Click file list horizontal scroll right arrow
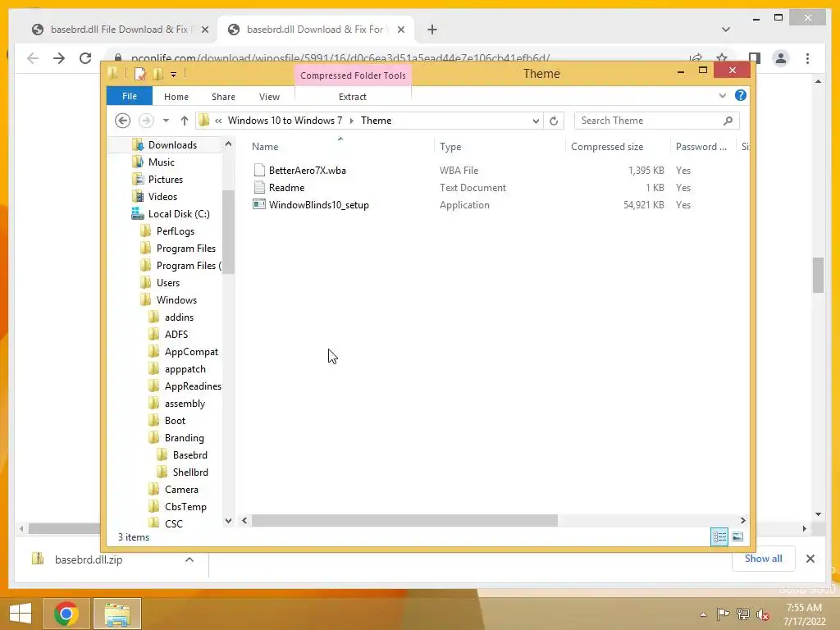Screen dimensions: 840x630 (742, 520)
